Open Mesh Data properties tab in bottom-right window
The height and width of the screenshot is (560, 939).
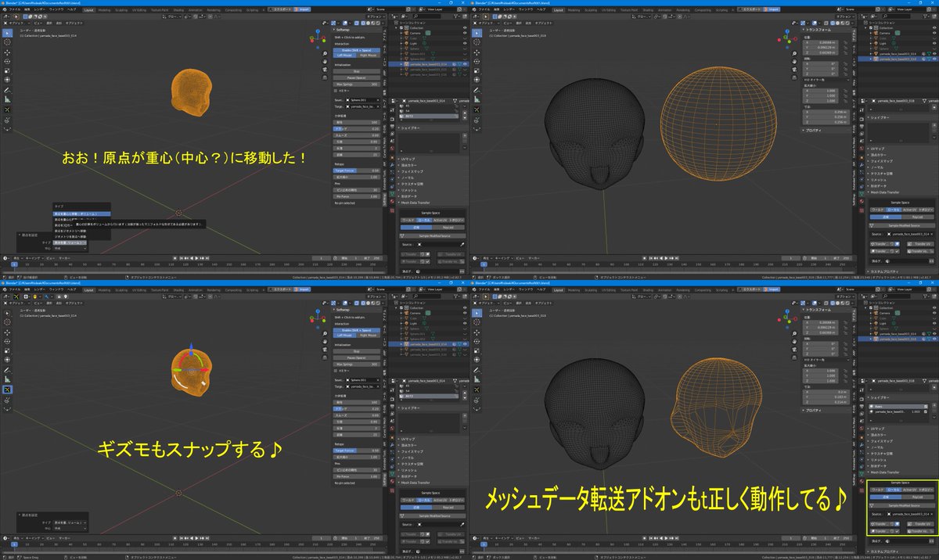(x=862, y=474)
